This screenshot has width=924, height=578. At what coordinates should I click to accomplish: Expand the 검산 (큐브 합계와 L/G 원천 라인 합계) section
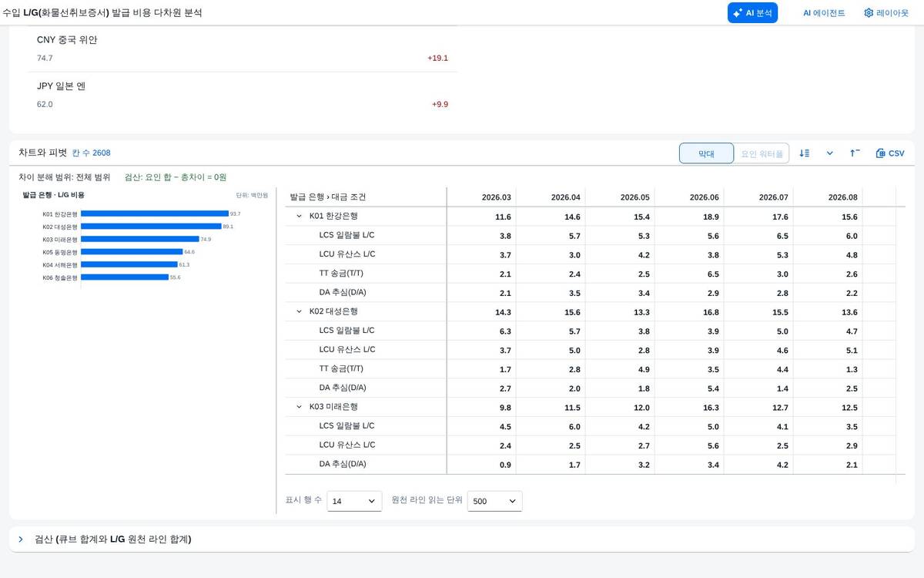point(21,539)
